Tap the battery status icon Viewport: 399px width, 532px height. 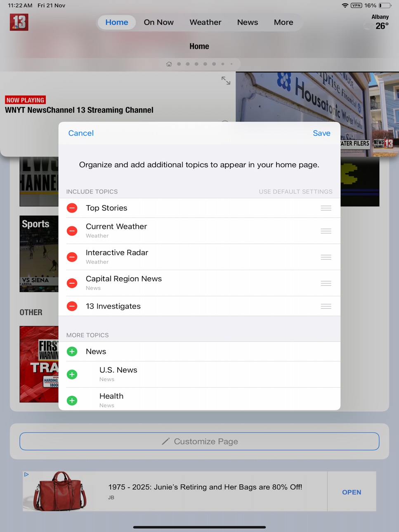(385, 5)
